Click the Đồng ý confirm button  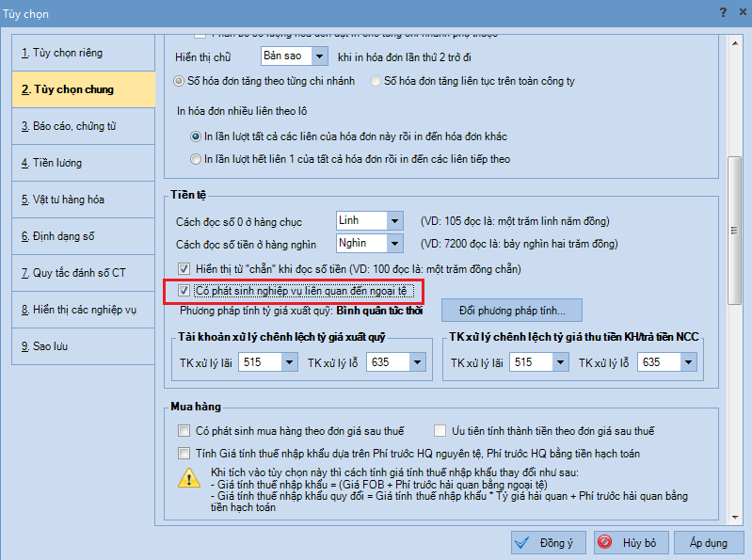549,543
